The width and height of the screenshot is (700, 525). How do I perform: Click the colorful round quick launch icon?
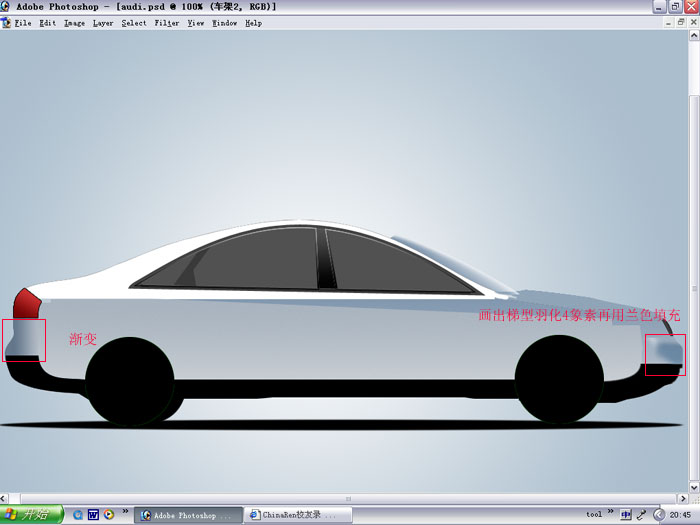coord(108,515)
